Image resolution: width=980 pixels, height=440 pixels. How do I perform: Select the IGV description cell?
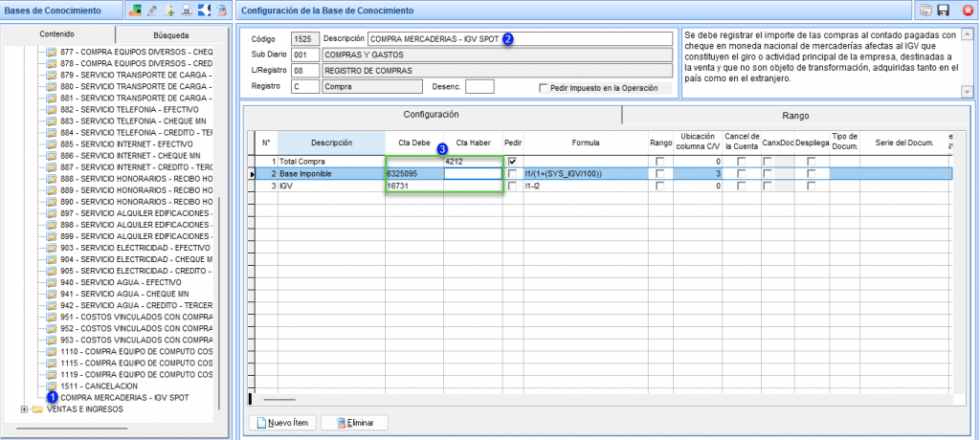tap(331, 187)
